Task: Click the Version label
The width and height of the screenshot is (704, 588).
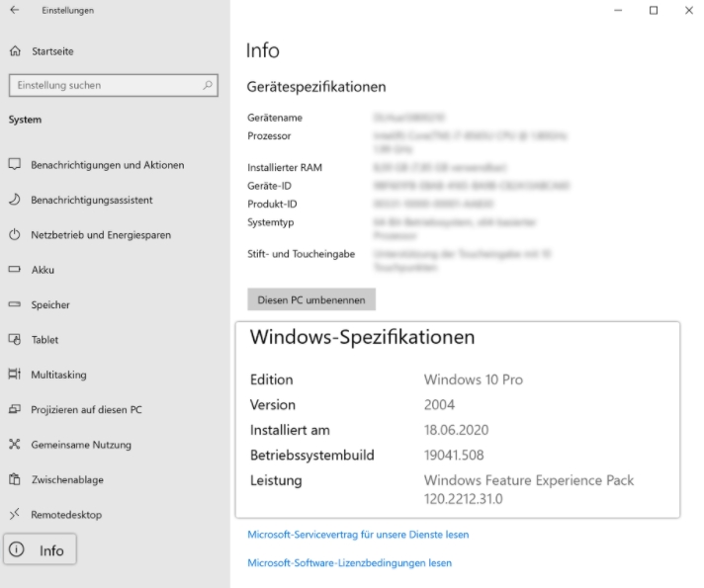Action: (x=273, y=405)
